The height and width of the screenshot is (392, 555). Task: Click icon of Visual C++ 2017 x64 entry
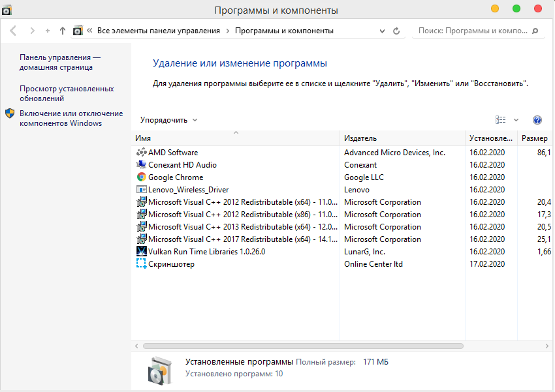(142, 239)
